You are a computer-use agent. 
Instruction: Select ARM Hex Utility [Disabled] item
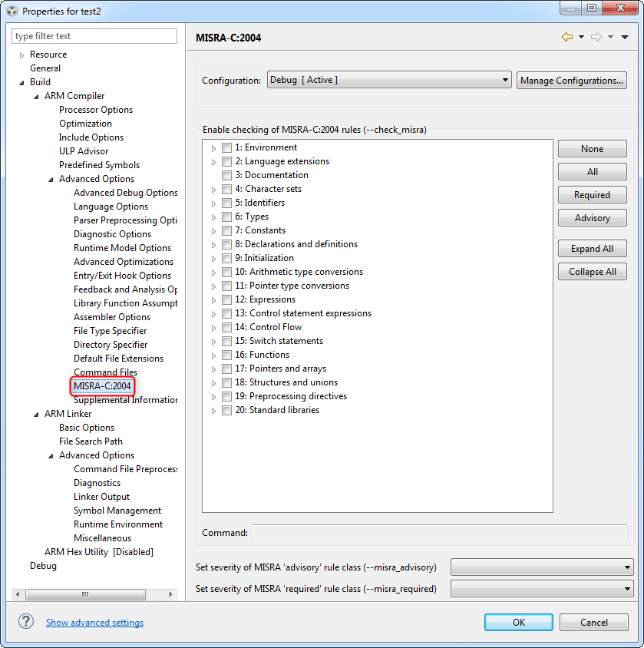pos(99,552)
